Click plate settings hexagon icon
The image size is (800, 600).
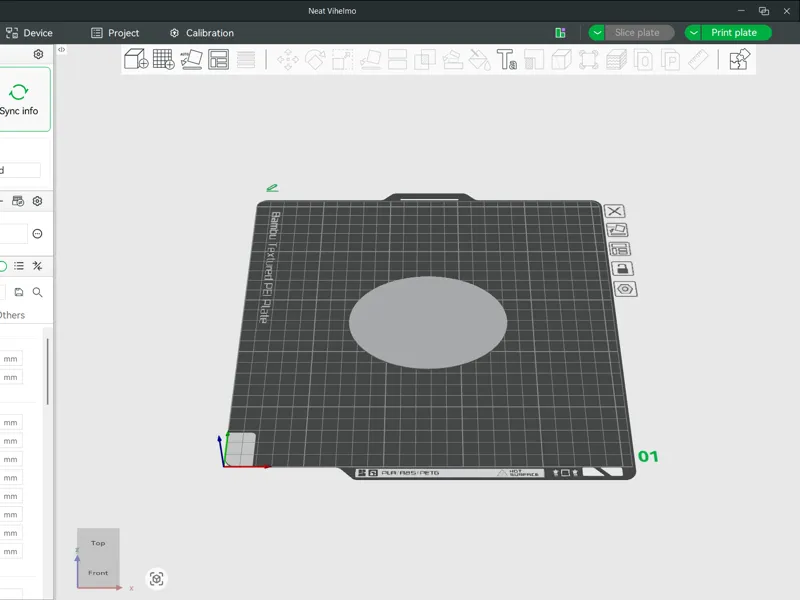coord(625,289)
